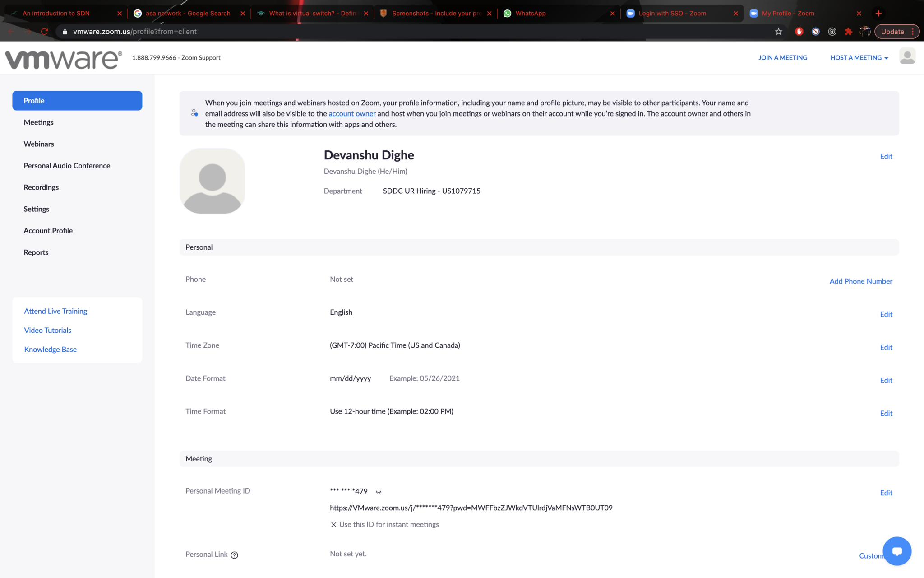Click Personal Link help question-mark icon
This screenshot has width=924, height=578.
tap(234, 555)
